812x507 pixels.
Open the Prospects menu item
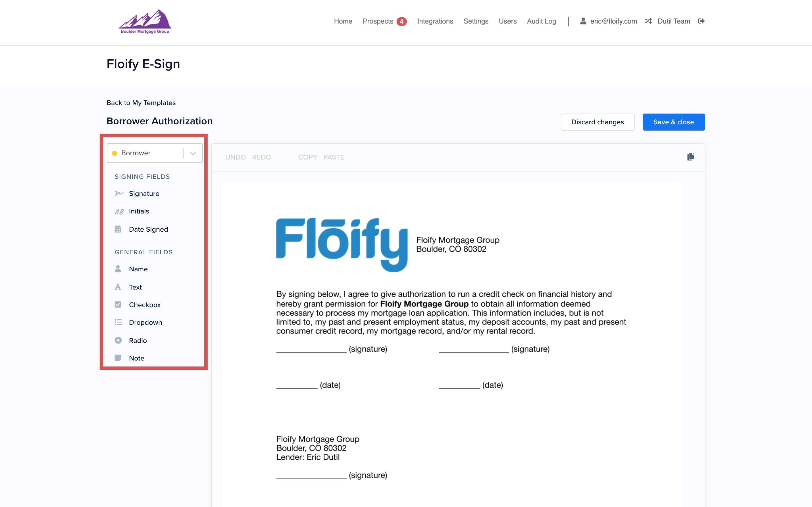click(378, 21)
